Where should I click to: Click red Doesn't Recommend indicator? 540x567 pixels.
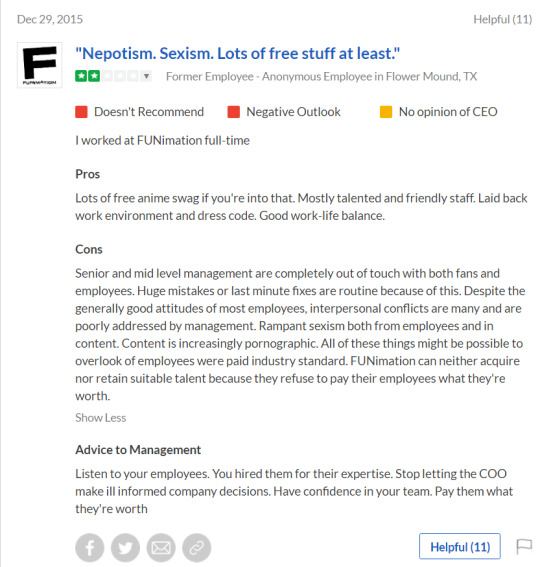coord(81,112)
